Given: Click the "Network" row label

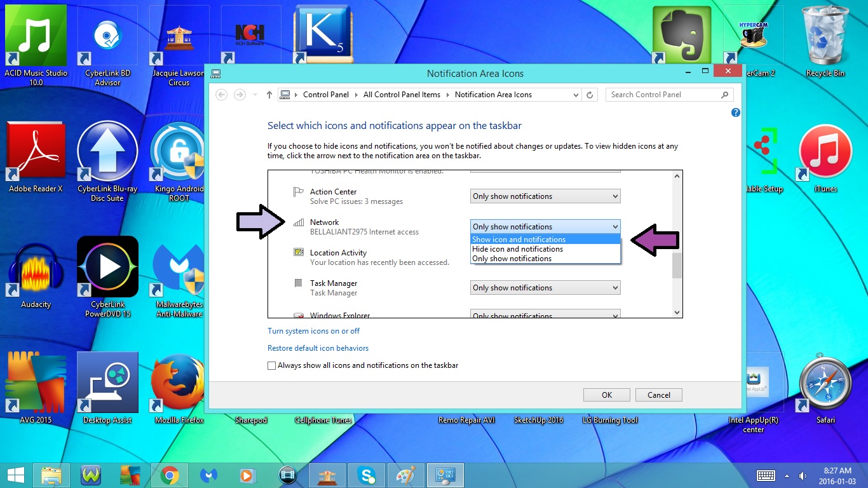Looking at the screenshot, I should [x=325, y=222].
